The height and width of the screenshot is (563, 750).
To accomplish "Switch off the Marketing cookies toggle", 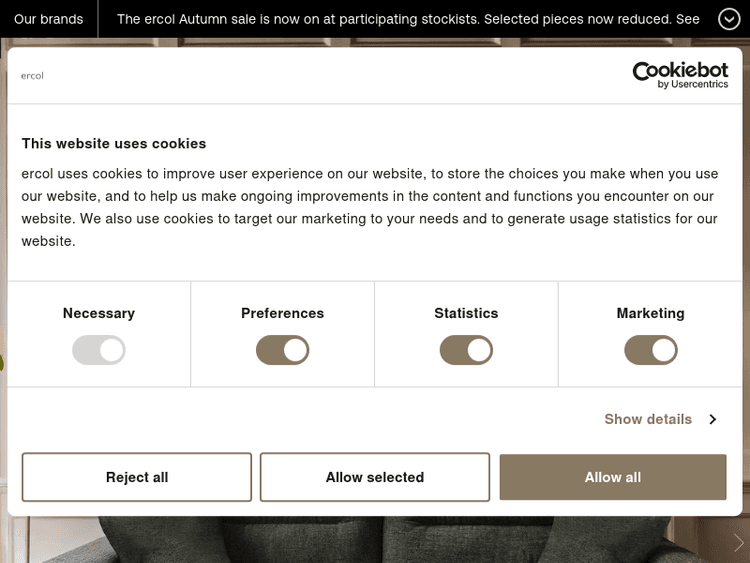I will [650, 350].
